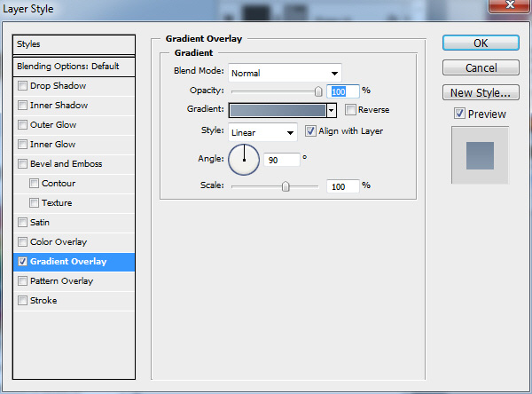Open the Blend Mode dropdown
This screenshot has height=394, width=532.
pos(285,73)
